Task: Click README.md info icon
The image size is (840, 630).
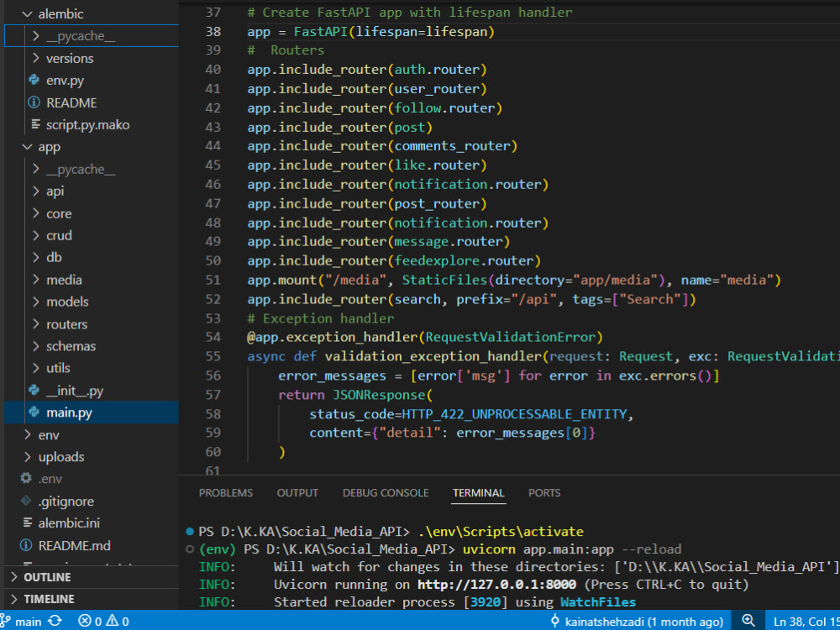Action: [x=26, y=545]
